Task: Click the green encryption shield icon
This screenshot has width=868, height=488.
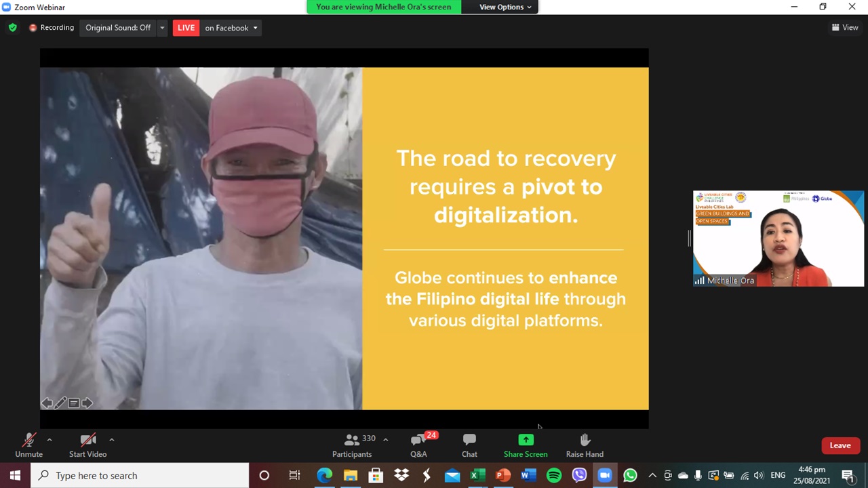Action: tap(12, 28)
